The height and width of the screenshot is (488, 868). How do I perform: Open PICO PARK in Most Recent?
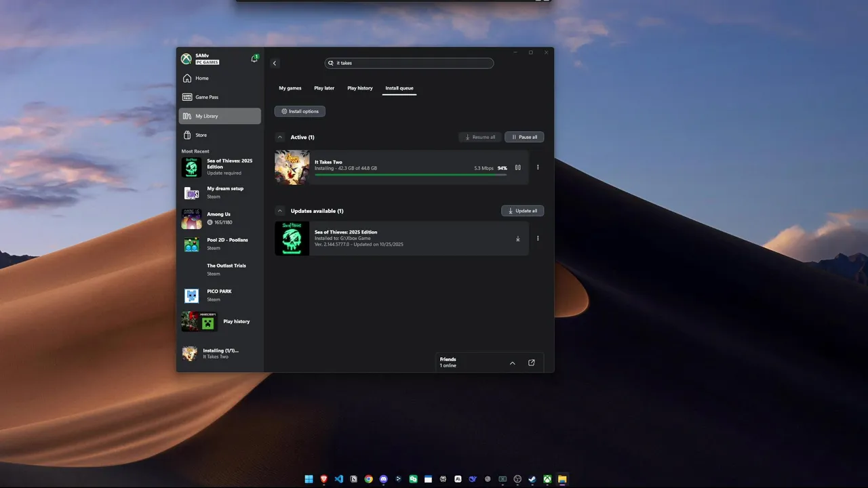click(x=220, y=296)
